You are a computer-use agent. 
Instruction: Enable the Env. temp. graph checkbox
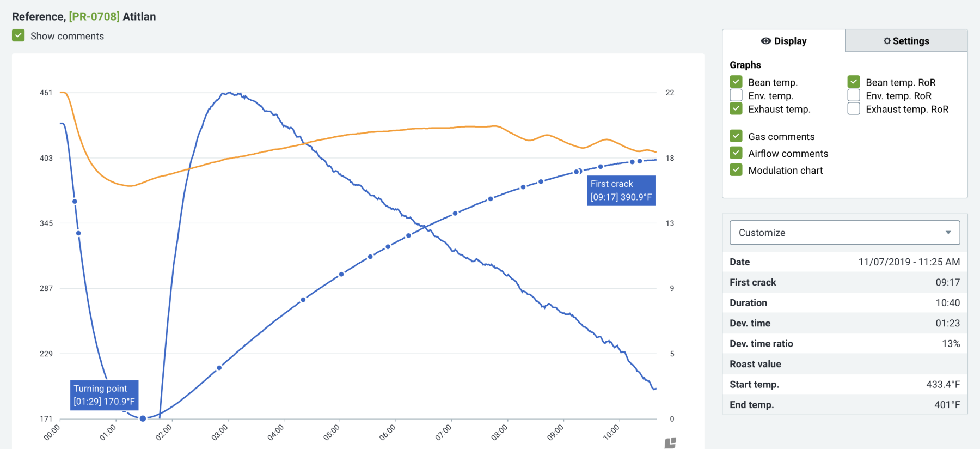736,95
